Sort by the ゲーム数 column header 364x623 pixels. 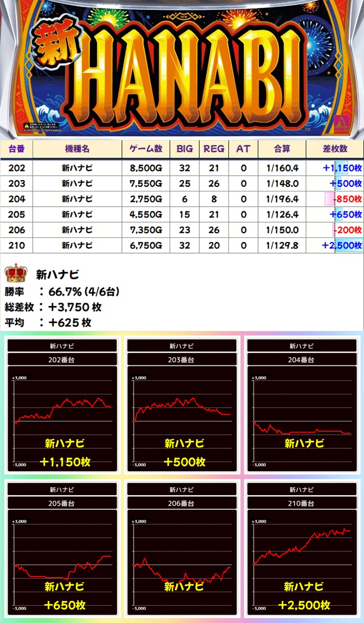click(146, 149)
